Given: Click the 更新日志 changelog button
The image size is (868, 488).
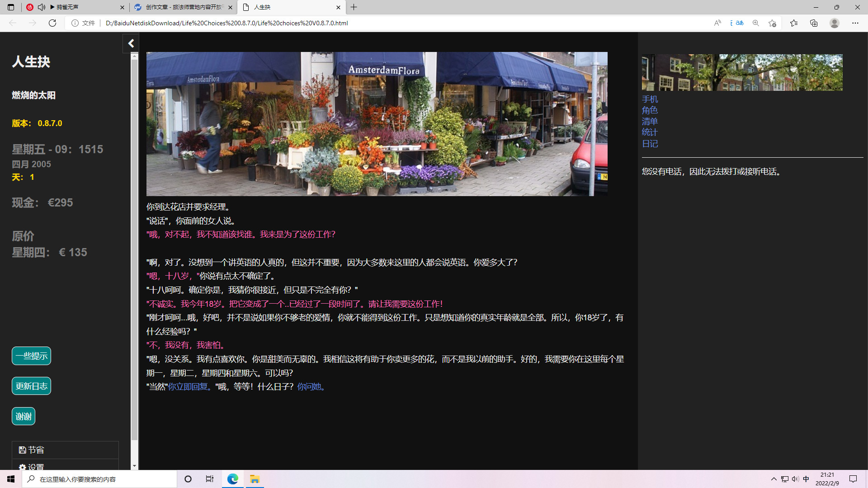Looking at the screenshot, I should click(31, 386).
